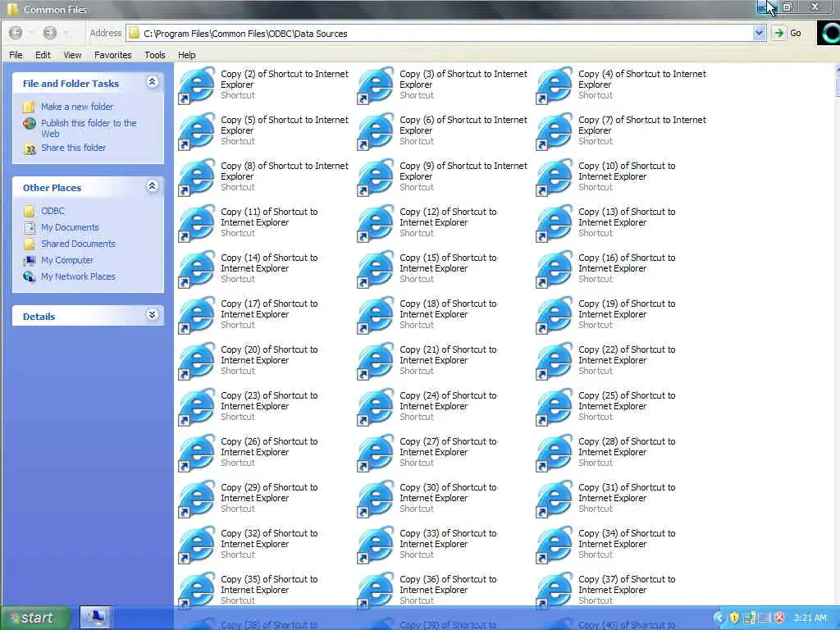Select Copy (10) of Shortcut to Internet Explorer icon
Viewport: 840px width, 630px height.
[x=555, y=177]
